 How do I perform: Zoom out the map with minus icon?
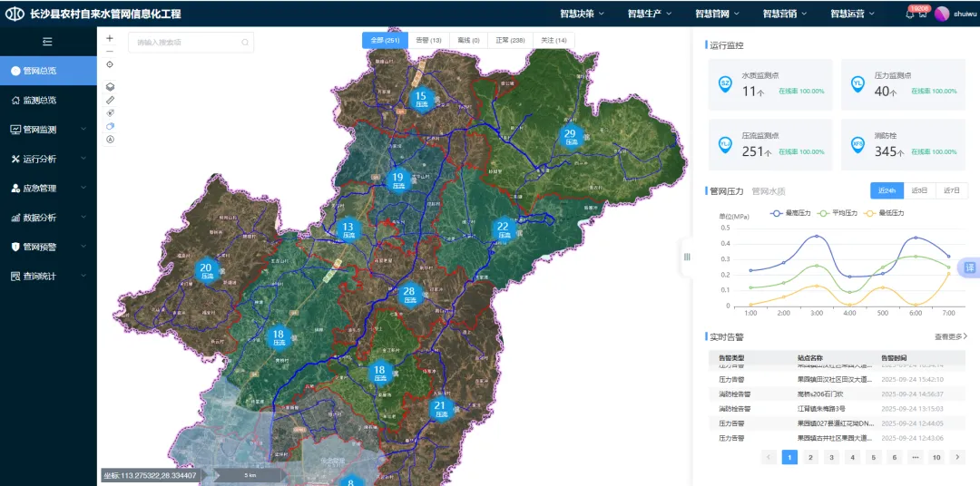pos(110,51)
